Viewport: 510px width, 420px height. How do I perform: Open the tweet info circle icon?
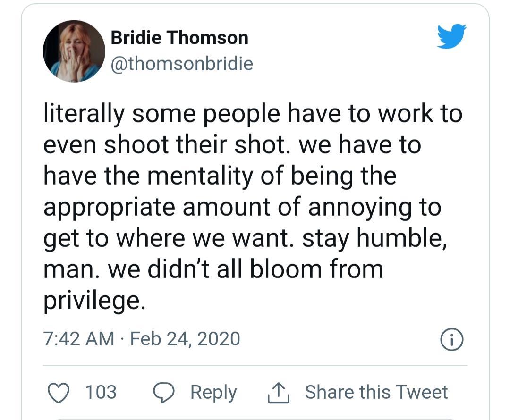coord(452,339)
